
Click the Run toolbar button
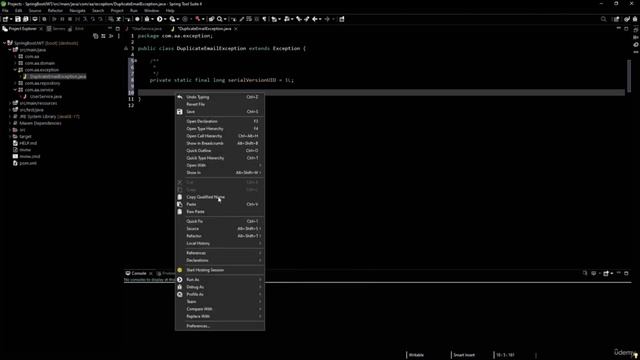160,19
